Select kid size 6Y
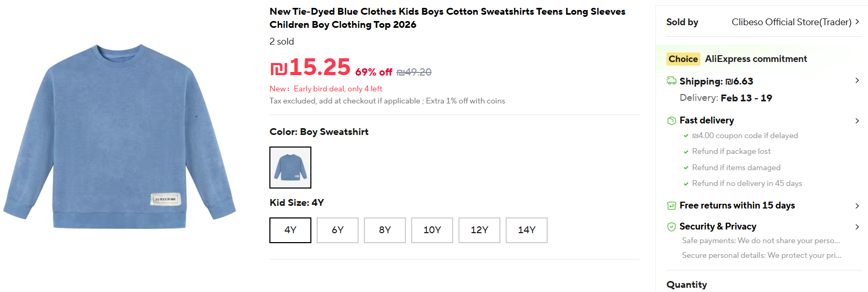This screenshot has width=868, height=292. pyautogui.click(x=338, y=230)
